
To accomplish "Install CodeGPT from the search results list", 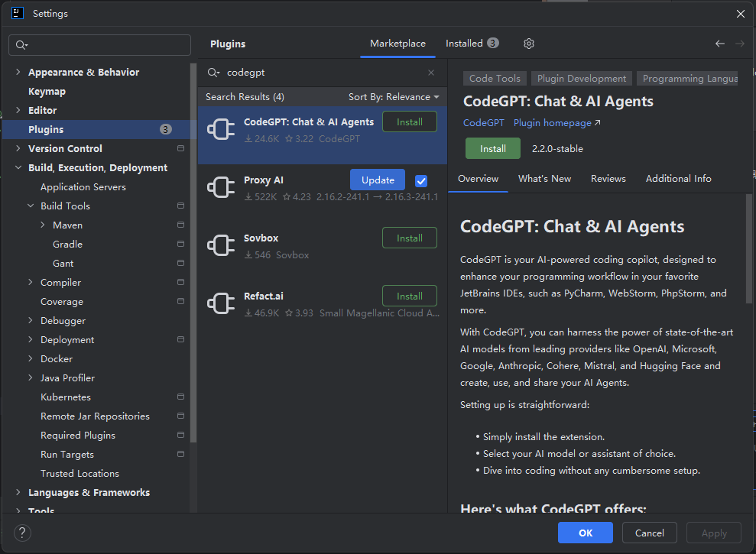I will pyautogui.click(x=409, y=122).
